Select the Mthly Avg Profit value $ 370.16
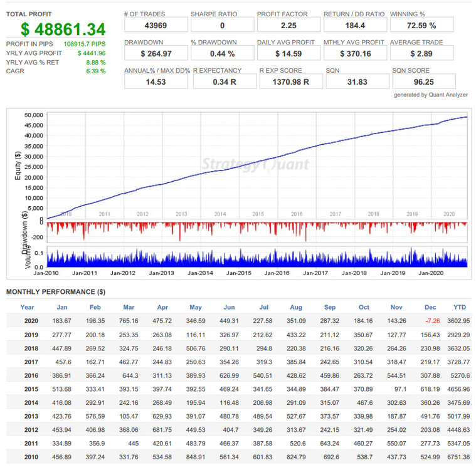476x470 pixels. (356, 54)
